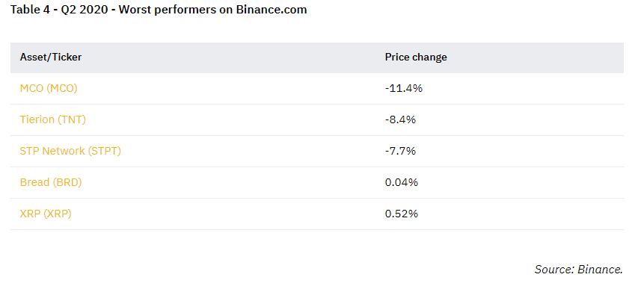This screenshot has height=289, width=644.
Task: Click the Tierion table row
Action: (317, 120)
